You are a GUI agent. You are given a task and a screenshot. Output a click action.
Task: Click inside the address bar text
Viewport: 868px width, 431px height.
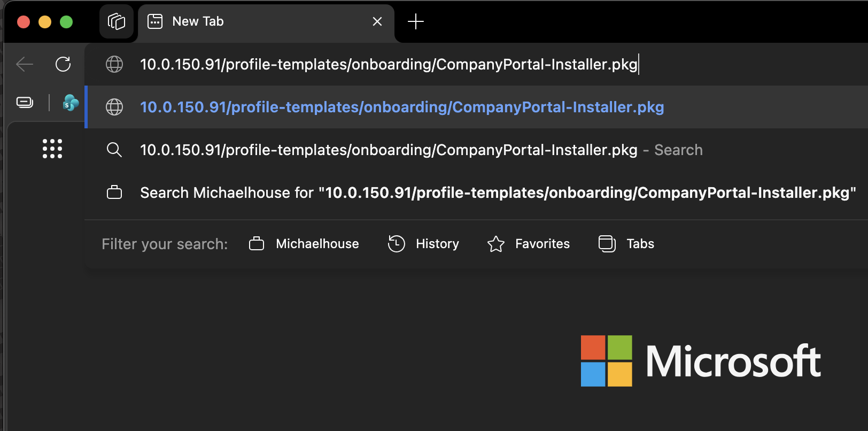[389, 64]
